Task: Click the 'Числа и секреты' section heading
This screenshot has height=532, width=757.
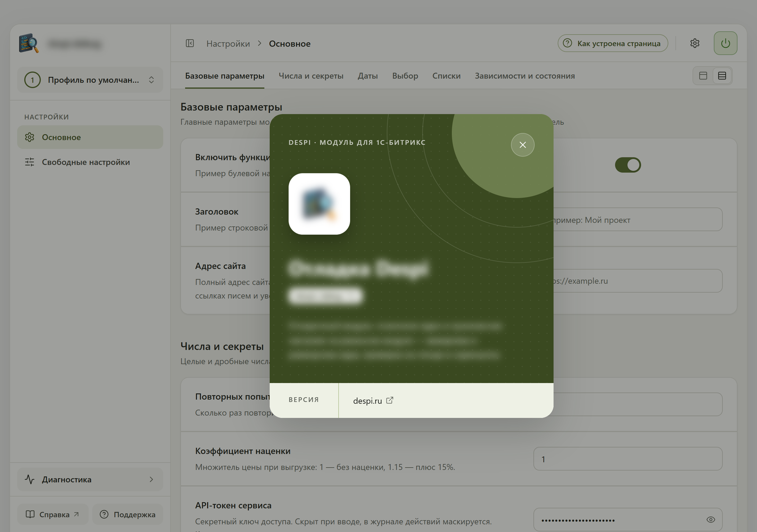Action: click(222, 347)
